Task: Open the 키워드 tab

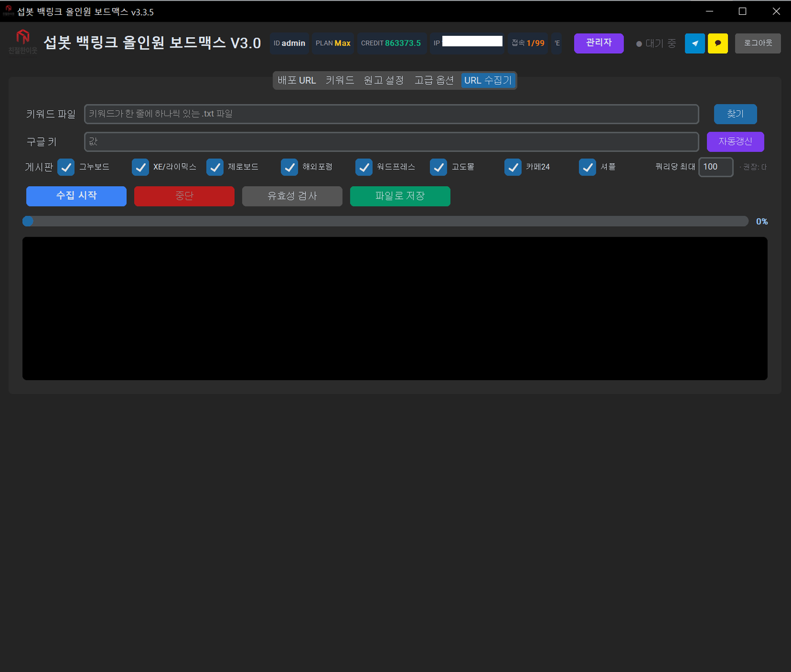Action: tap(340, 80)
